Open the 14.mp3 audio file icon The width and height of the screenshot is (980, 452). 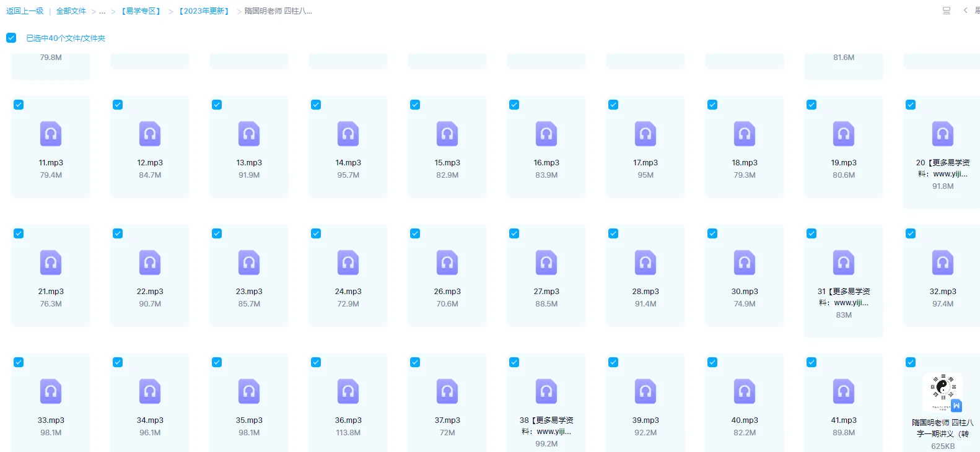pos(348,134)
